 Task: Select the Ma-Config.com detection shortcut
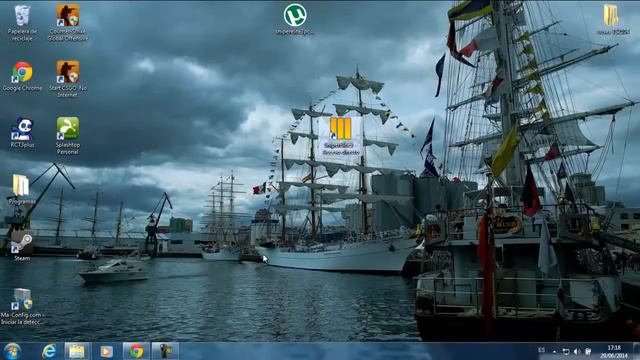click(x=22, y=306)
